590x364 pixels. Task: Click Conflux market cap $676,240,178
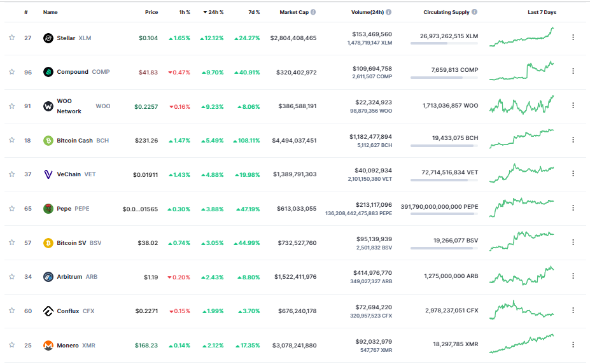pyautogui.click(x=297, y=311)
